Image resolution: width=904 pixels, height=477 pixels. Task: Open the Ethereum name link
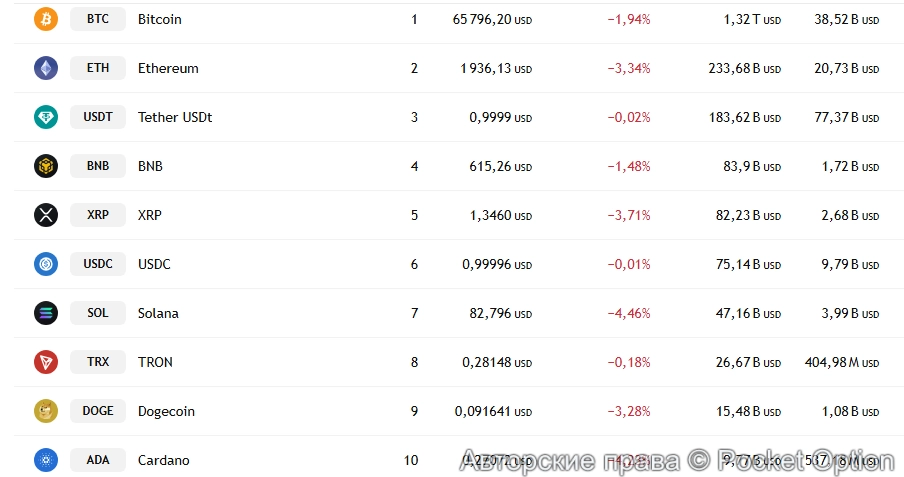168,68
